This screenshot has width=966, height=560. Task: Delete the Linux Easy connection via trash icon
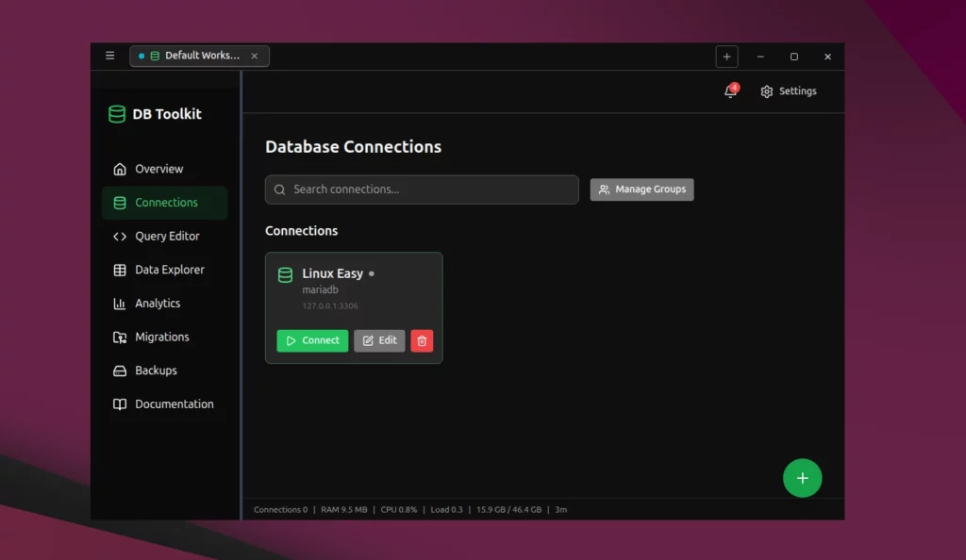[x=421, y=340]
